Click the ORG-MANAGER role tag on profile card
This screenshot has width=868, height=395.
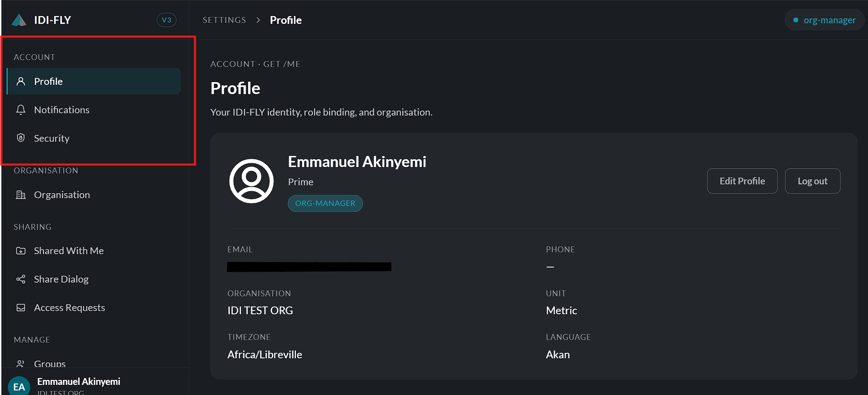tap(325, 203)
